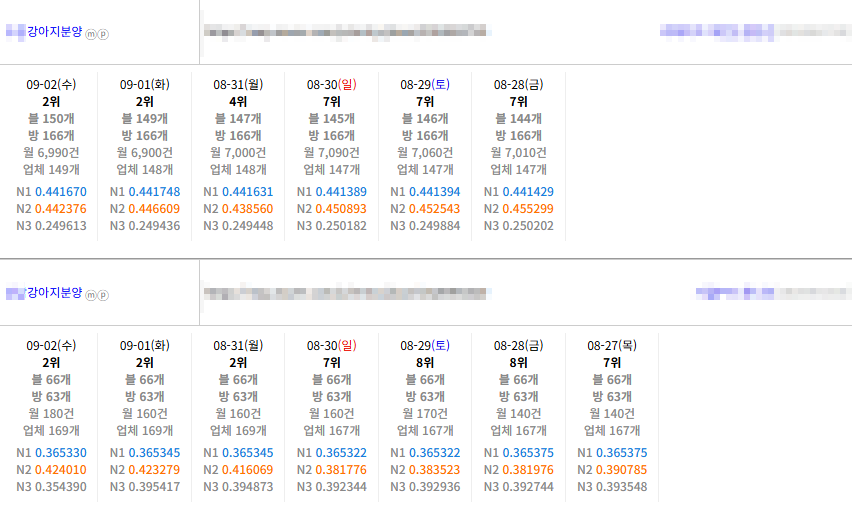Screen dimensions: 852x509
Task: Select the 블 150개 value
Action: click(x=51, y=118)
